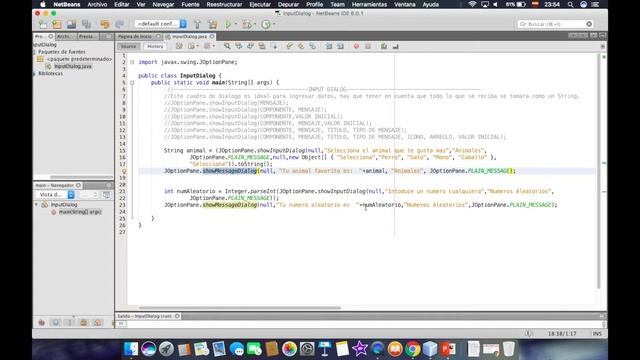Select Paquetes de fuentes tree node
640x360 pixels.
tap(62, 52)
